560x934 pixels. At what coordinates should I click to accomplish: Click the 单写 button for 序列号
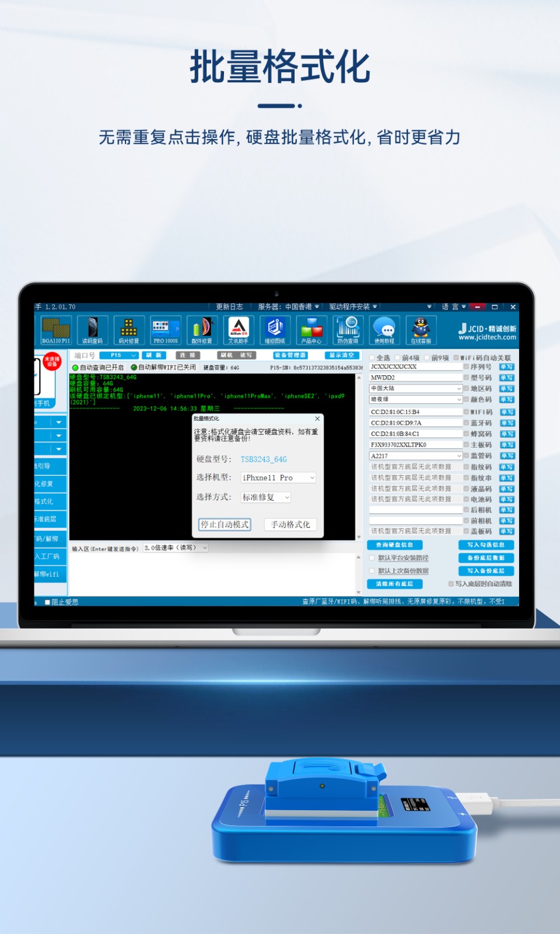tap(507, 367)
